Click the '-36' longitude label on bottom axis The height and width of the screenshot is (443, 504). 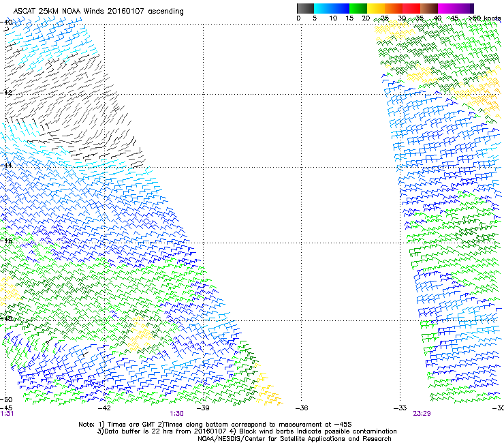pos(302,408)
